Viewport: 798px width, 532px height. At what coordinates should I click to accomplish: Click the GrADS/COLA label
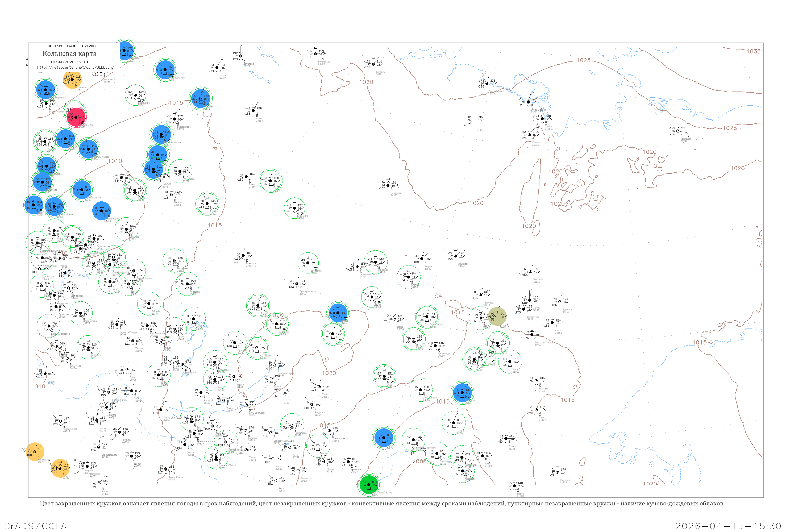tap(35, 526)
